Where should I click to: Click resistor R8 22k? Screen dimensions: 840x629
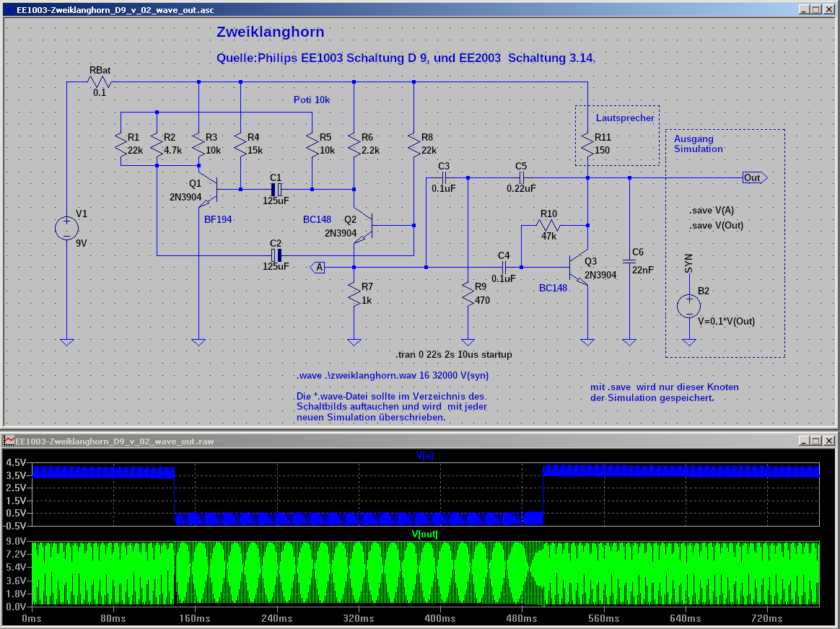tap(414, 144)
